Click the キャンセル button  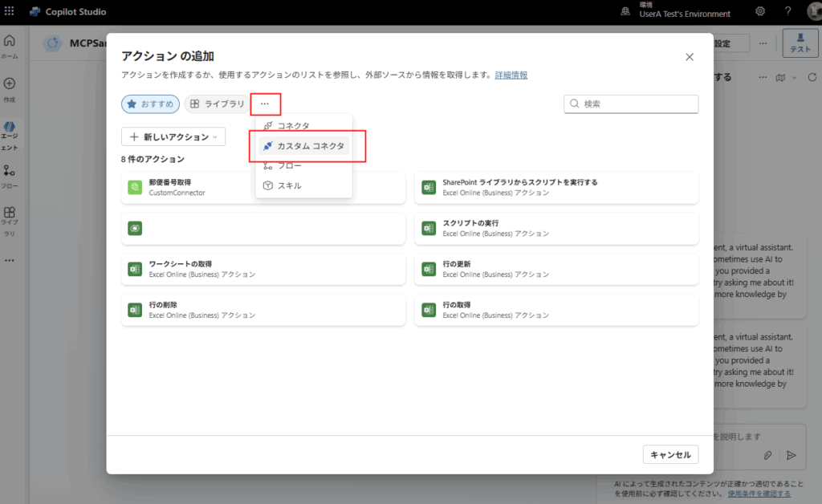670,455
